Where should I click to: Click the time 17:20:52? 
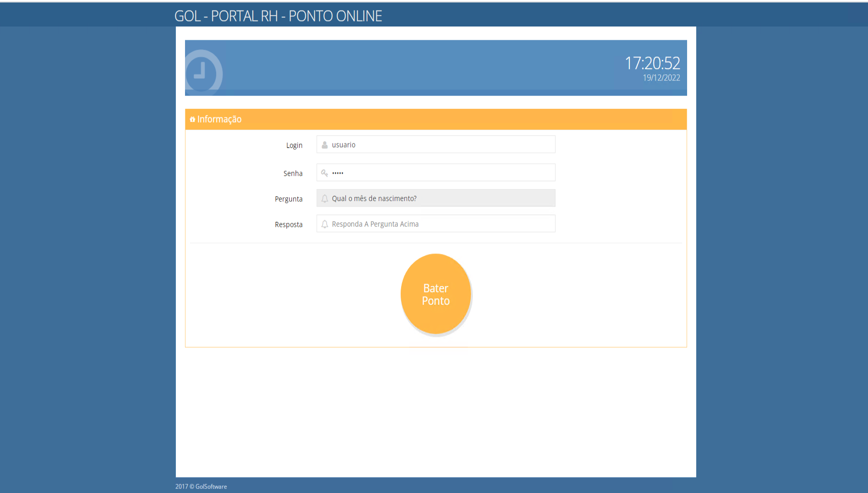tap(652, 63)
